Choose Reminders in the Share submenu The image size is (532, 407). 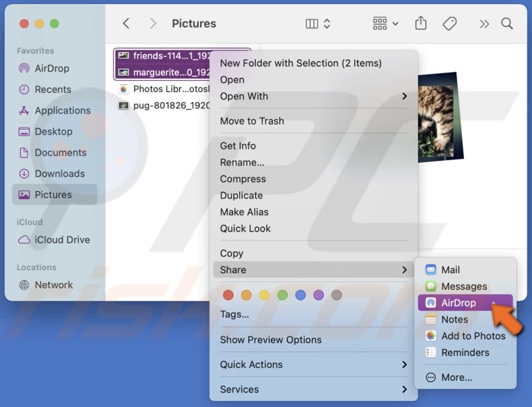[465, 353]
